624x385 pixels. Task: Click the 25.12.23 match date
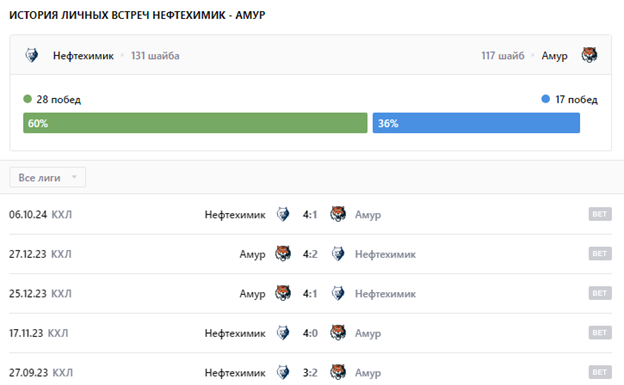coord(27,293)
